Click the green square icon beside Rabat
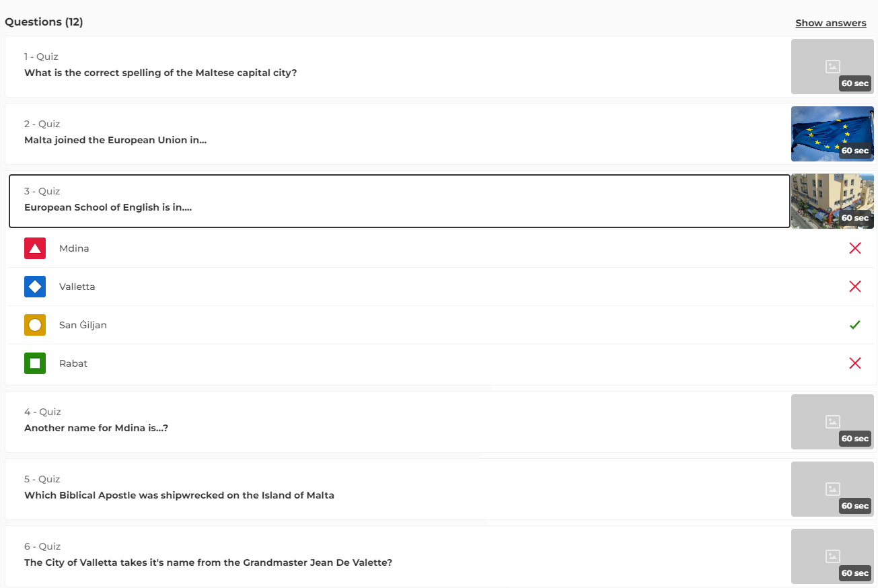 click(x=35, y=363)
